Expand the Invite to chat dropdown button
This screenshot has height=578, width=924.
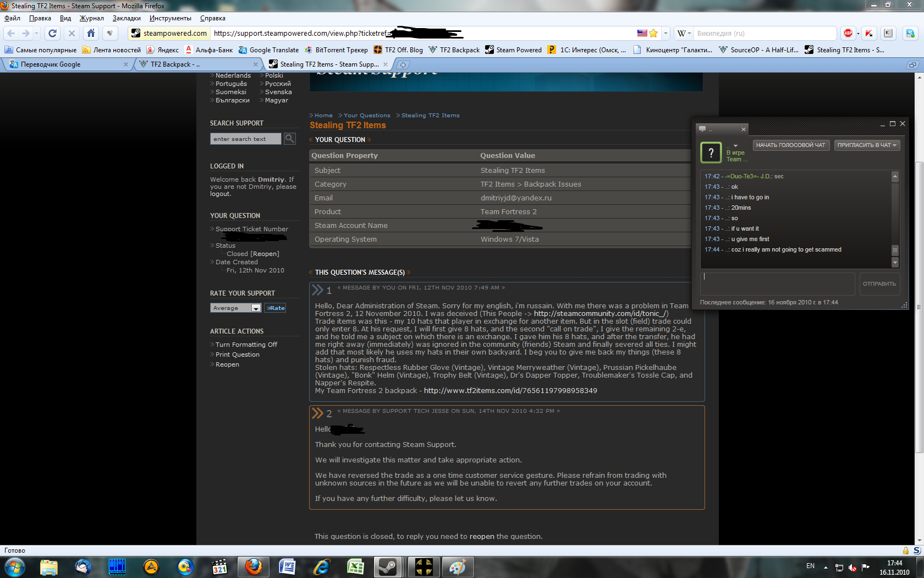click(867, 145)
